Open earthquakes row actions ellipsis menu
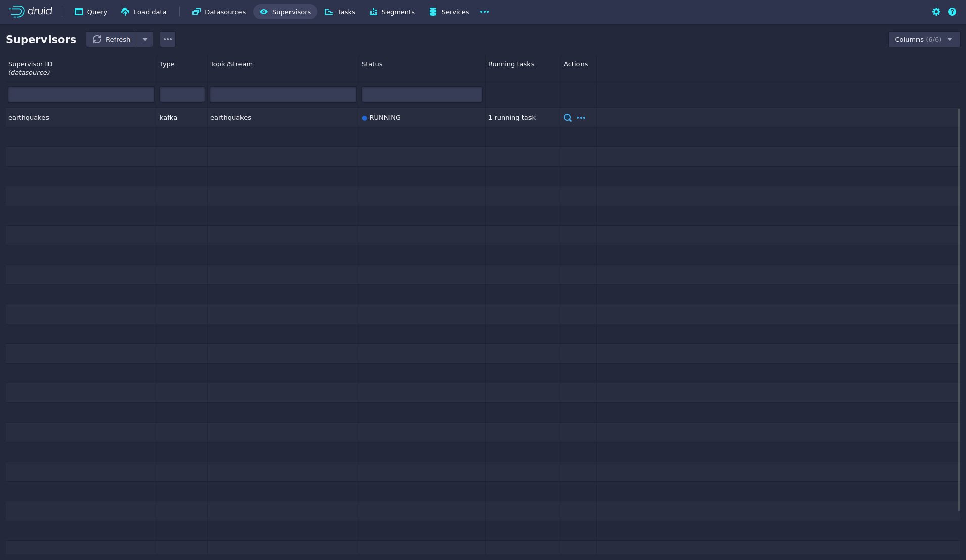966x560 pixels. (x=581, y=118)
